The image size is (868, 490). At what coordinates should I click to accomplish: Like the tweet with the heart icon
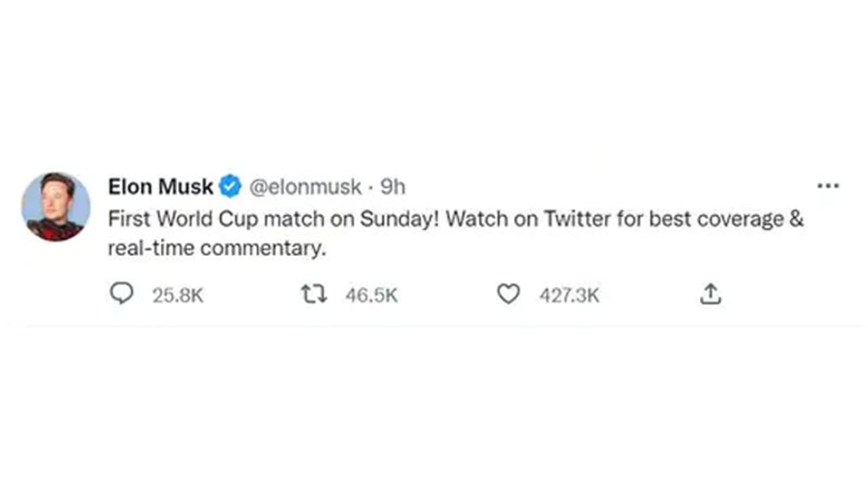point(509,295)
